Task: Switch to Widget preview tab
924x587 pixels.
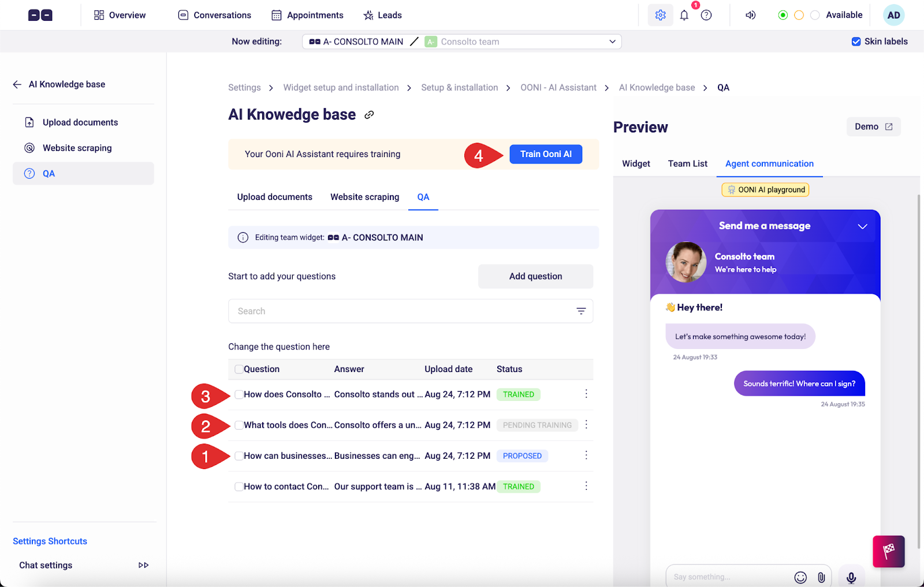Action: point(636,164)
